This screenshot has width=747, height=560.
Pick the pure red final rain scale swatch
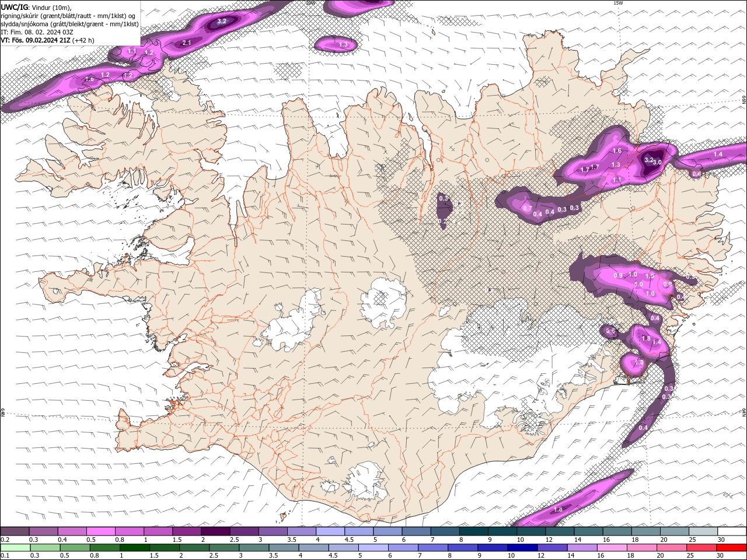tap(731, 548)
